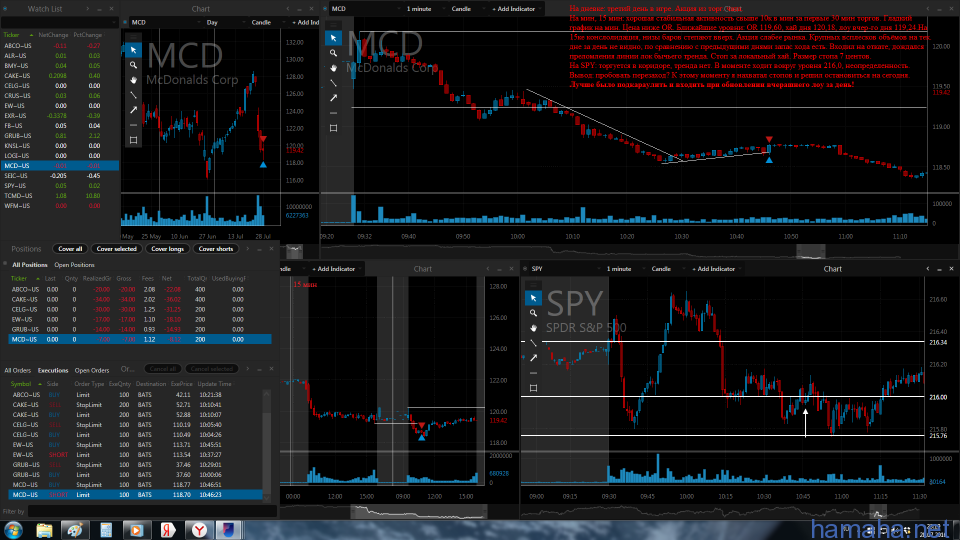Select GRUB~US row in Watch List
This screenshot has height=540, width=960.
click(59, 136)
